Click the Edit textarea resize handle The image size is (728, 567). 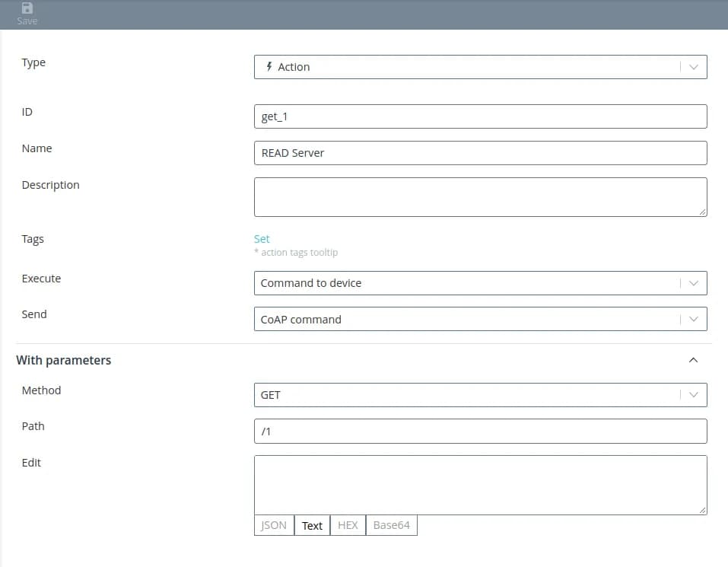coord(703,511)
